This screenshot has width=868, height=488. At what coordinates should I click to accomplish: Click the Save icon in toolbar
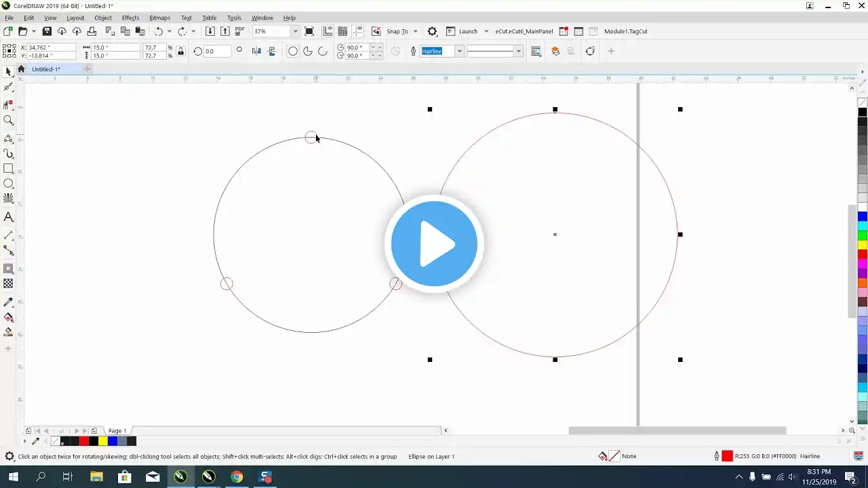coord(47,31)
